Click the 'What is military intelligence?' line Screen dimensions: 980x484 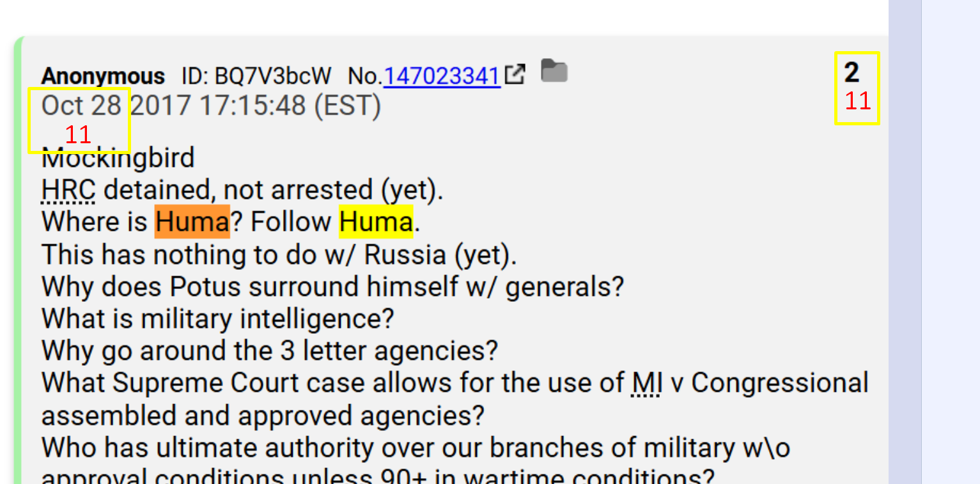tap(218, 319)
